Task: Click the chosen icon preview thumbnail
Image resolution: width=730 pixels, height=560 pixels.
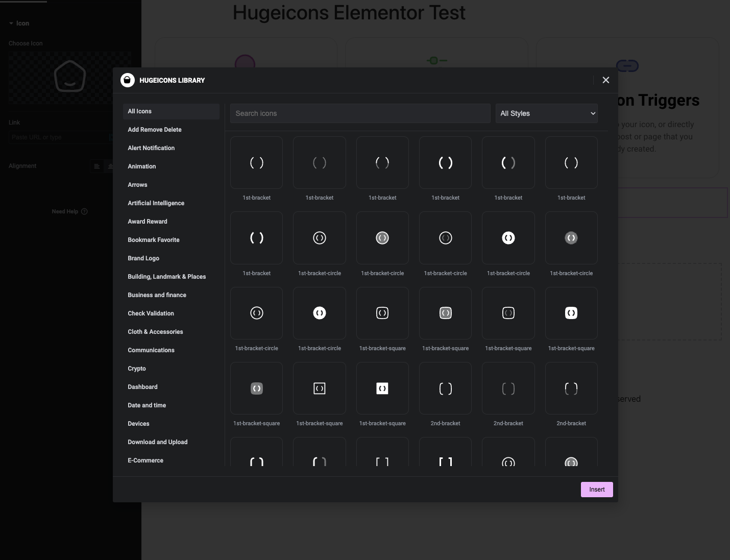Action: point(70,78)
